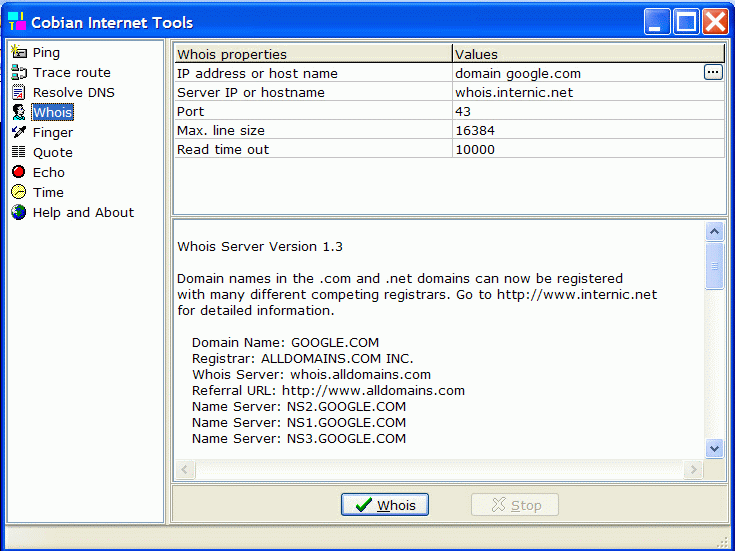
Task: Edit the 'domain google.com' value field
Action: point(578,73)
